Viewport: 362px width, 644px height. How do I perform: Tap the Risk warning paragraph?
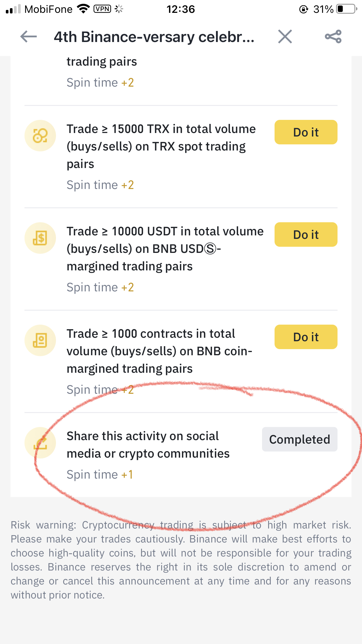tap(181, 560)
